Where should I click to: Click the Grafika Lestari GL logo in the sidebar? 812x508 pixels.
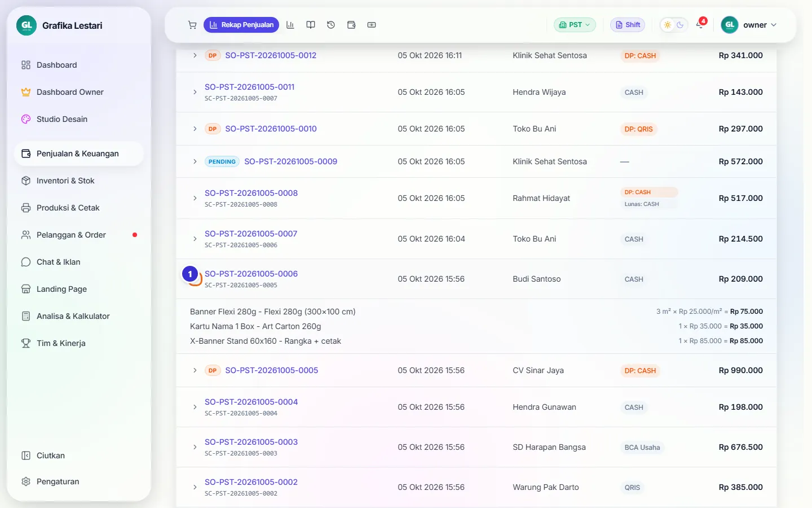pos(27,25)
